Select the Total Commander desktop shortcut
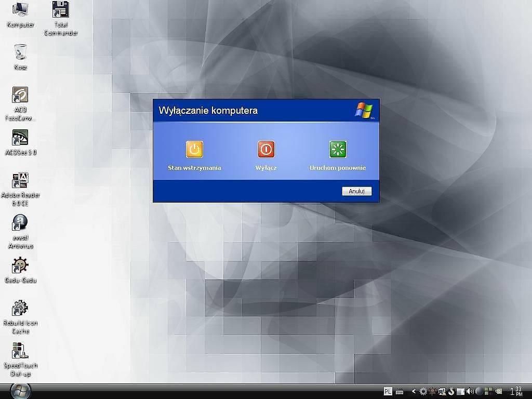532x399 pixels. click(61, 19)
